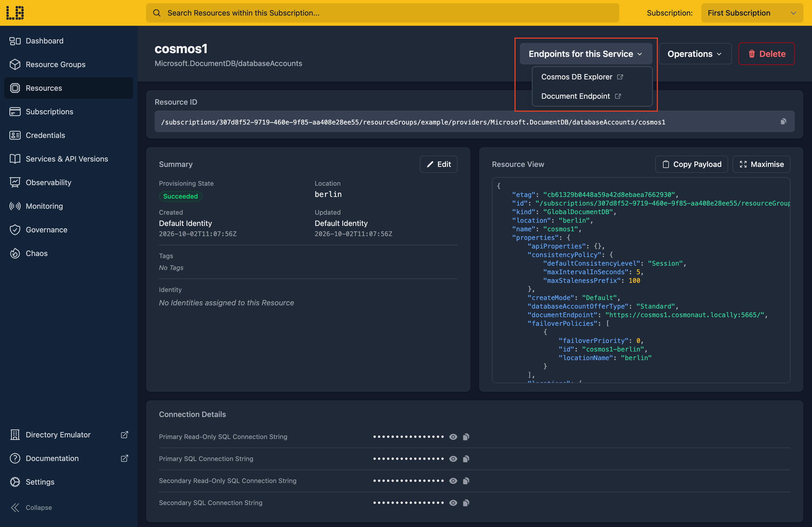Open Monitoring page
812x527 pixels.
coord(68,206)
